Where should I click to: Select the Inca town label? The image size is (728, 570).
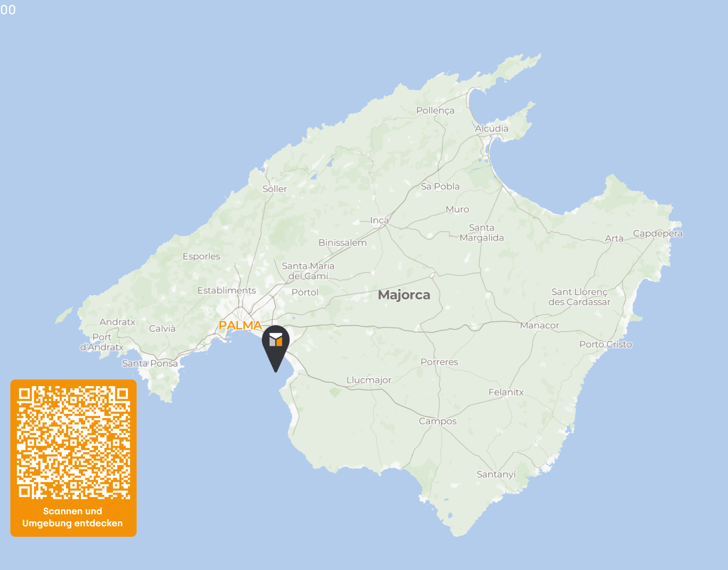point(379,221)
